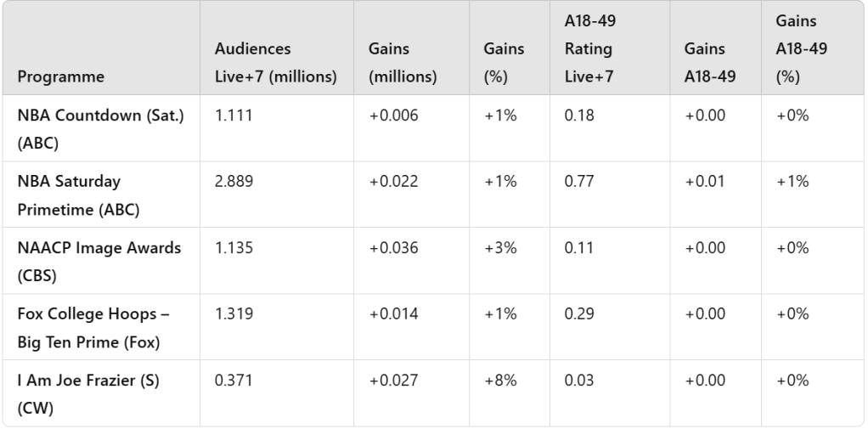
Task: Select the Gains (millions) column header
Action: (402, 63)
